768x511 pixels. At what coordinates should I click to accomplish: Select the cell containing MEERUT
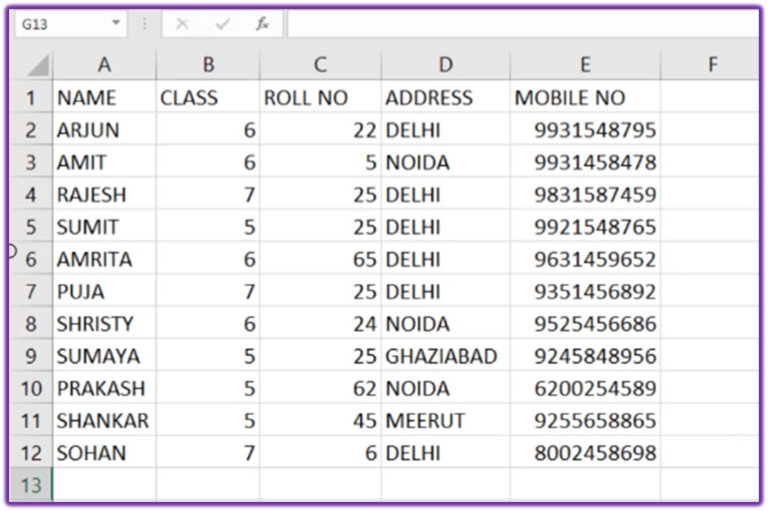(444, 421)
